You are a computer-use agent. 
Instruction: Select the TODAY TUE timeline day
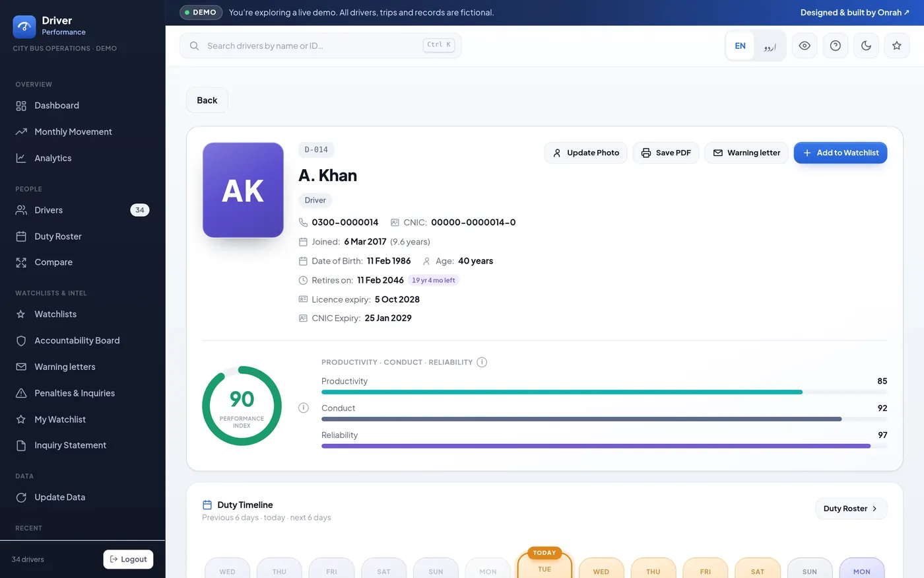tap(544, 565)
